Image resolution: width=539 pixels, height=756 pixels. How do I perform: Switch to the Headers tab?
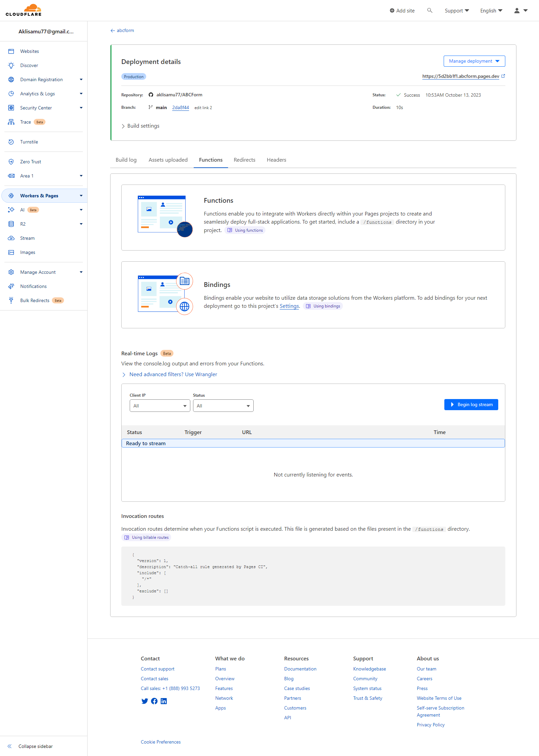pyautogui.click(x=277, y=160)
